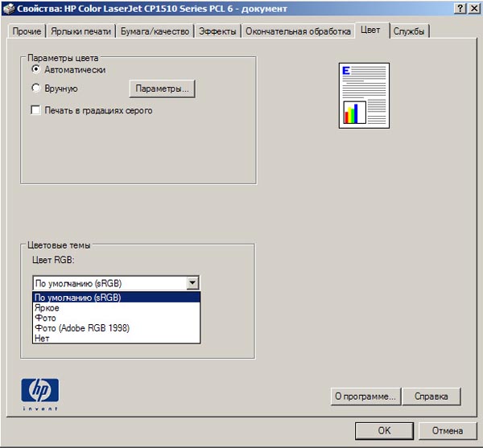Switch to the Прочие tab
The width and height of the screenshot is (483, 448).
(x=27, y=31)
